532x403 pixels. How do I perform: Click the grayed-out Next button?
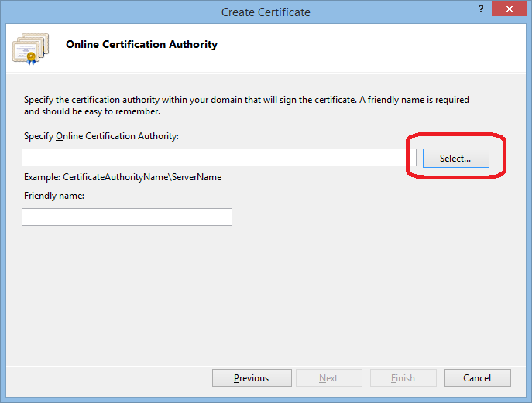(x=328, y=378)
